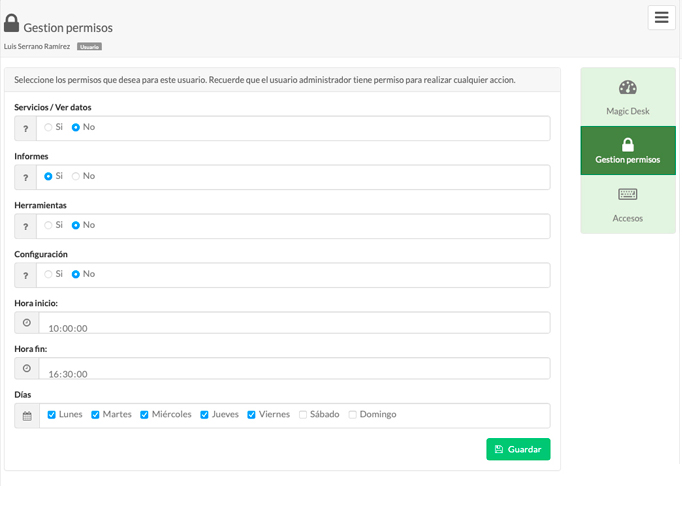Select Si for Herramientas permission
This screenshot has width=682, height=518.
[48, 225]
